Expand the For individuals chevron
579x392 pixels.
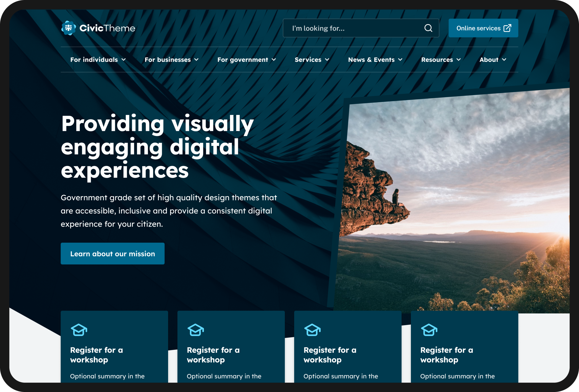pyautogui.click(x=124, y=60)
